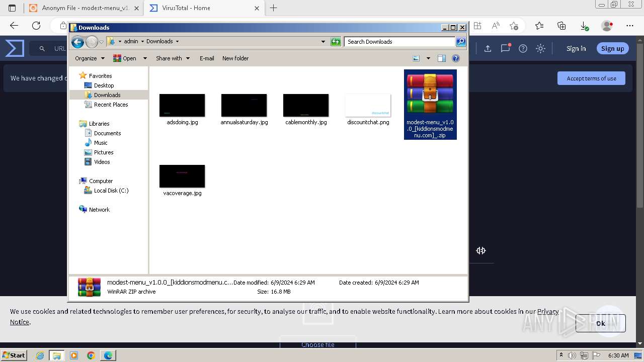Add this page to favorites star
The image size is (644, 362).
tap(514, 26)
